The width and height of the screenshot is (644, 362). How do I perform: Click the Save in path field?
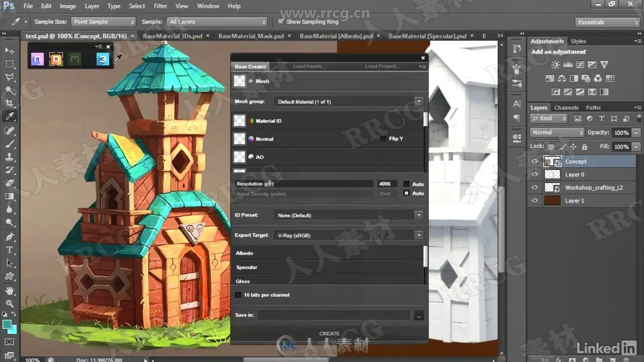click(x=334, y=316)
